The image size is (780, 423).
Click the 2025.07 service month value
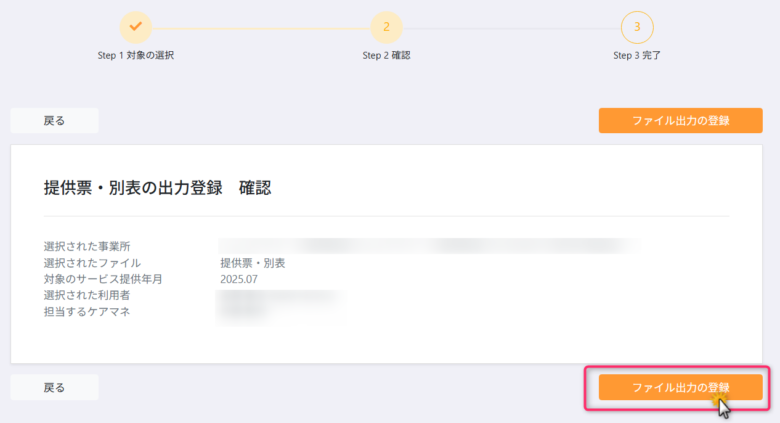tap(239, 279)
